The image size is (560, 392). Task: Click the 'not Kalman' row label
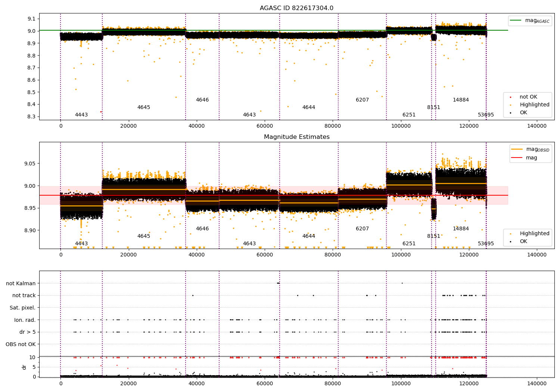(x=21, y=283)
